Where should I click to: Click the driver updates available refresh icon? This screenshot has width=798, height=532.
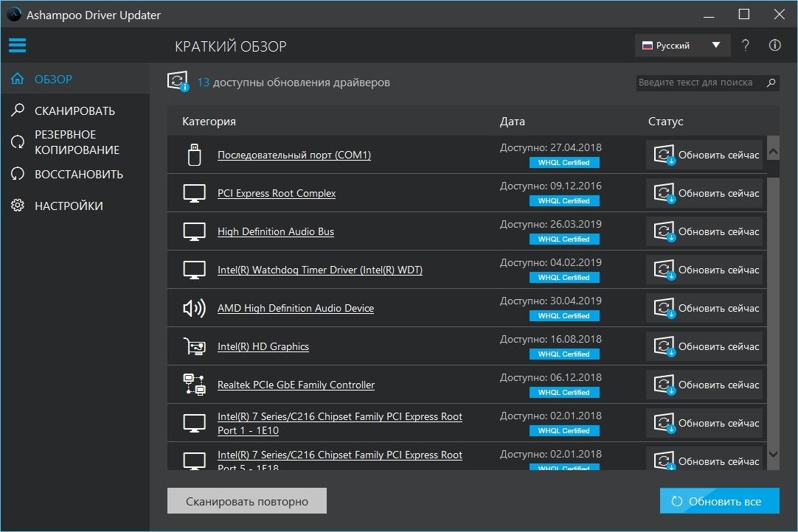coord(178,82)
